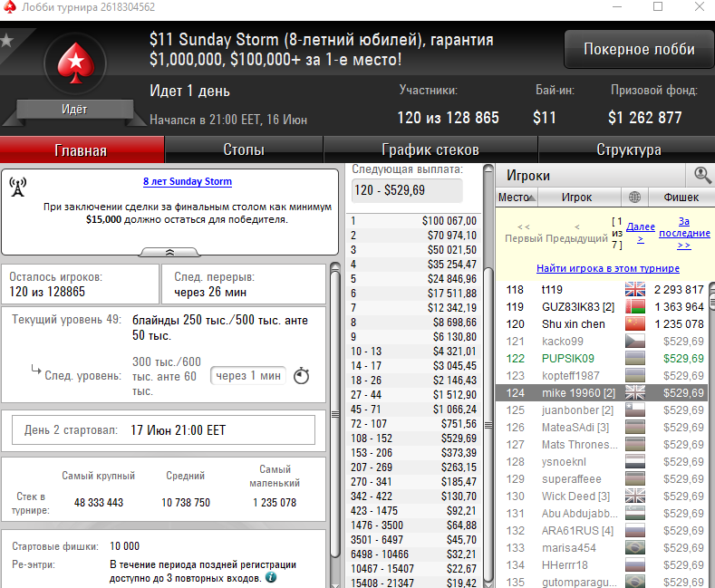Click payouts scrollbar up arrow
This screenshot has width=715, height=588.
coord(488,169)
